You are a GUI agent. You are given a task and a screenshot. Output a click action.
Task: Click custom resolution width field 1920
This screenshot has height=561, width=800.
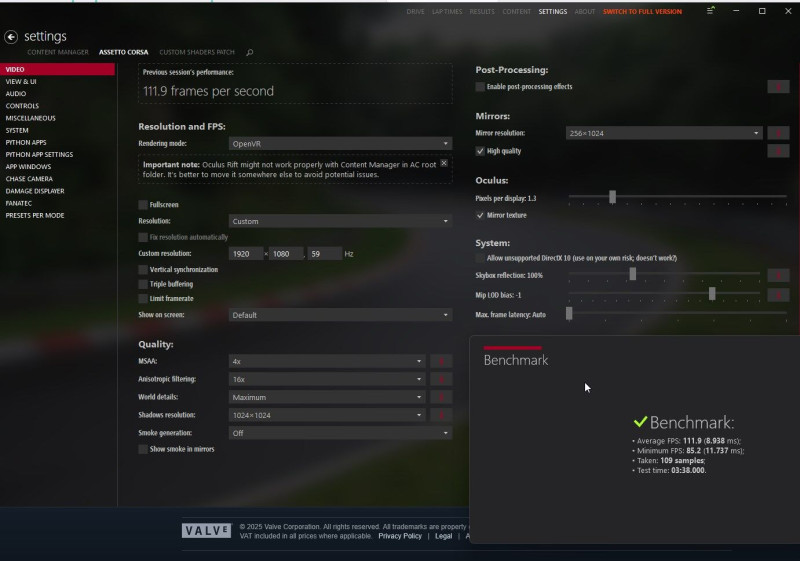coord(245,253)
